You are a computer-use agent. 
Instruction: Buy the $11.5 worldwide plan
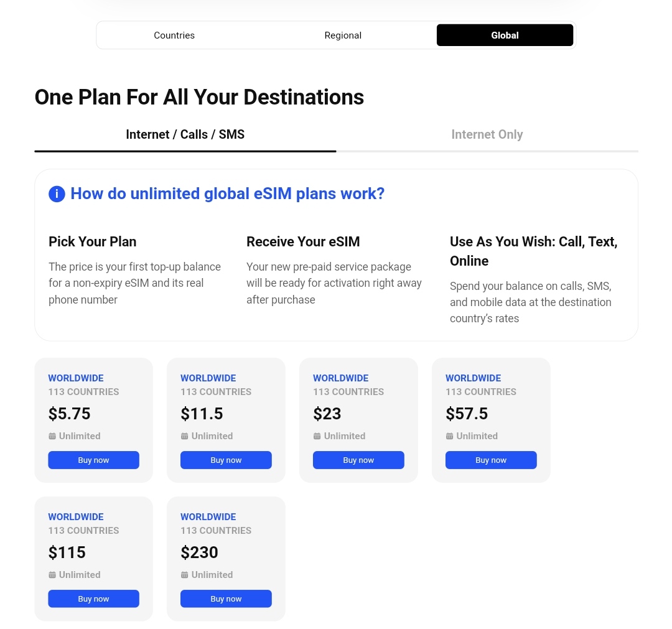point(226,460)
